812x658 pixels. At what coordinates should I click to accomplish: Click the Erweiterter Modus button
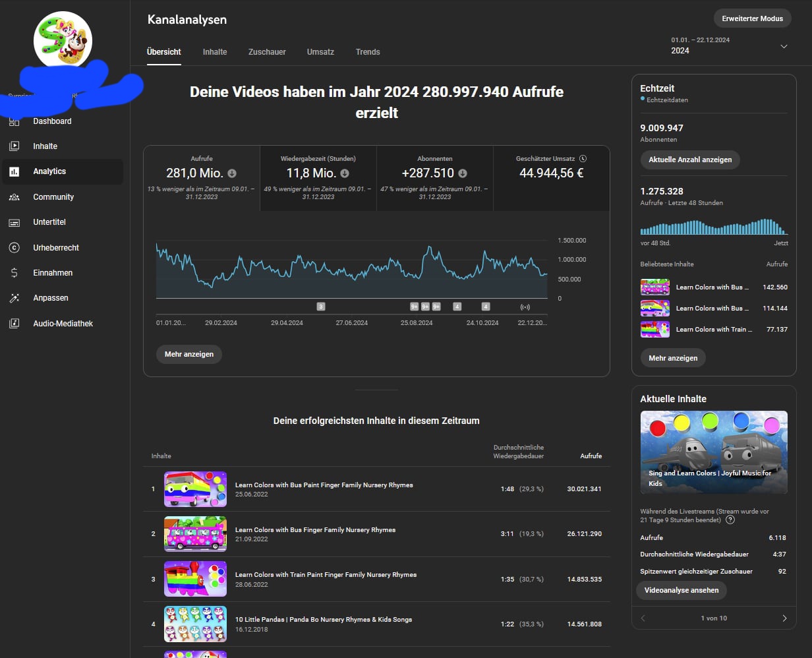(x=752, y=18)
